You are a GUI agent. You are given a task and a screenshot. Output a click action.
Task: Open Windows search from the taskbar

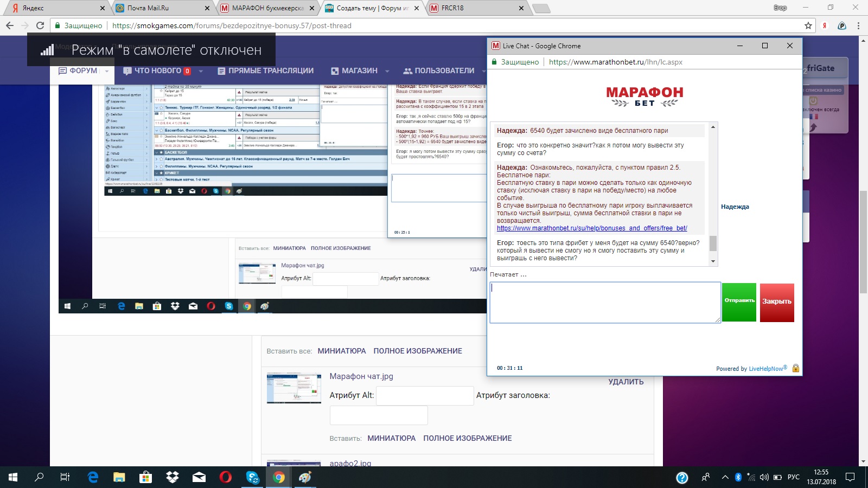(x=39, y=477)
